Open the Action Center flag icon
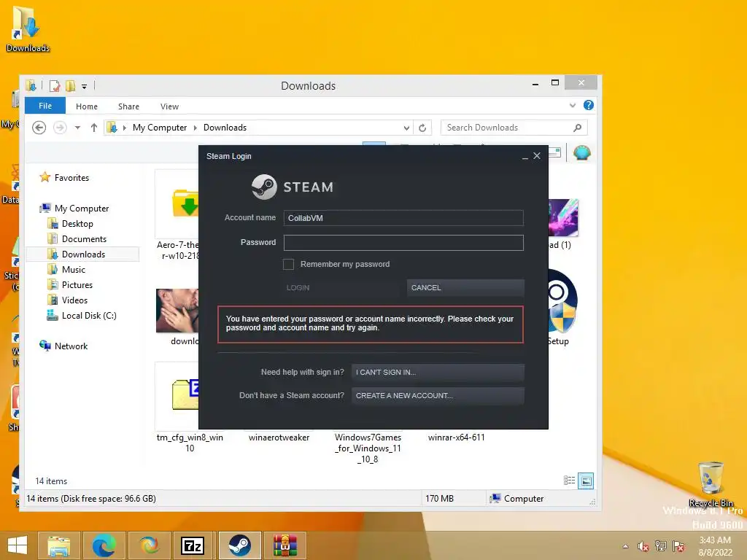Viewport: 747px width, 560px height. pos(678,546)
